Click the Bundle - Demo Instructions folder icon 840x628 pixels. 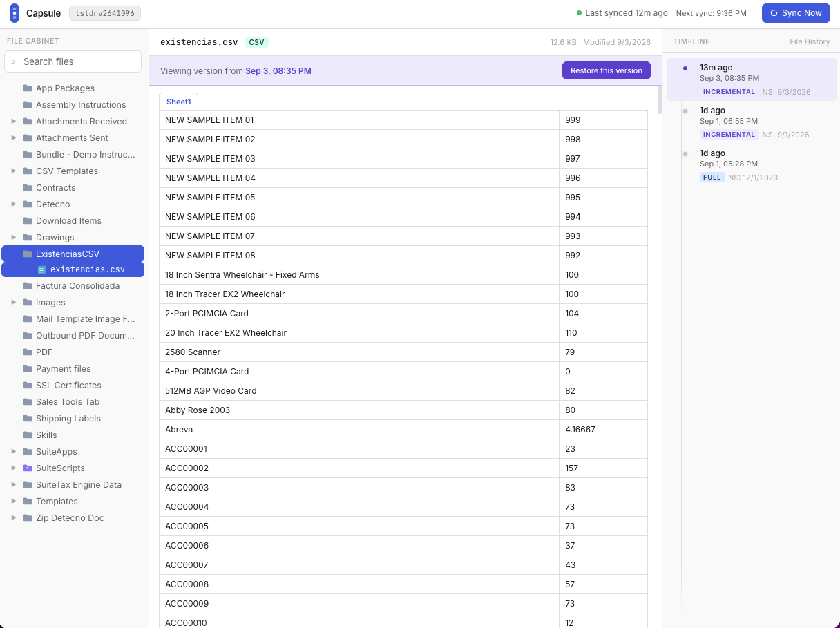pyautogui.click(x=28, y=155)
